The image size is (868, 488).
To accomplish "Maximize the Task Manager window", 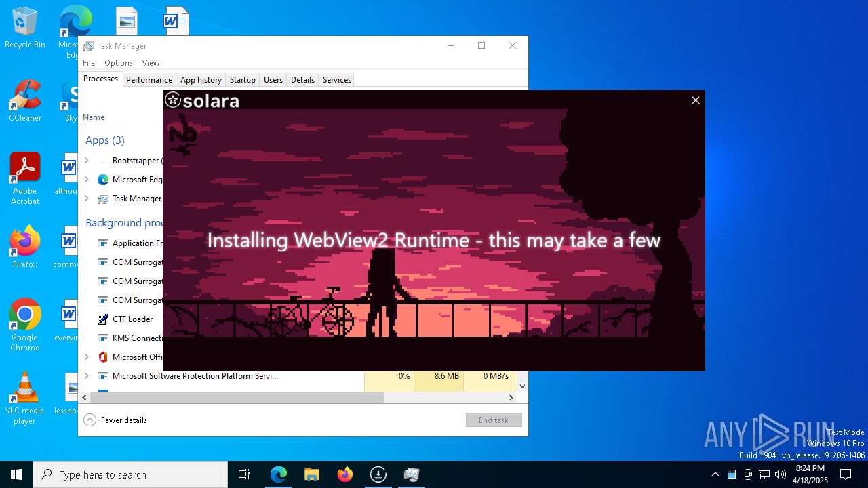I will pyautogui.click(x=481, y=45).
